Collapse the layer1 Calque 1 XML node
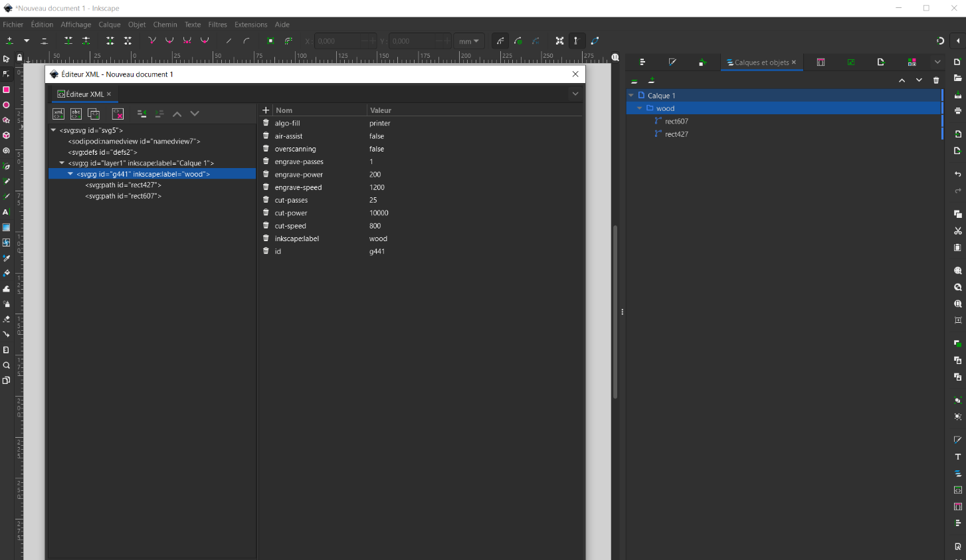The height and width of the screenshot is (560, 966). pos(62,163)
